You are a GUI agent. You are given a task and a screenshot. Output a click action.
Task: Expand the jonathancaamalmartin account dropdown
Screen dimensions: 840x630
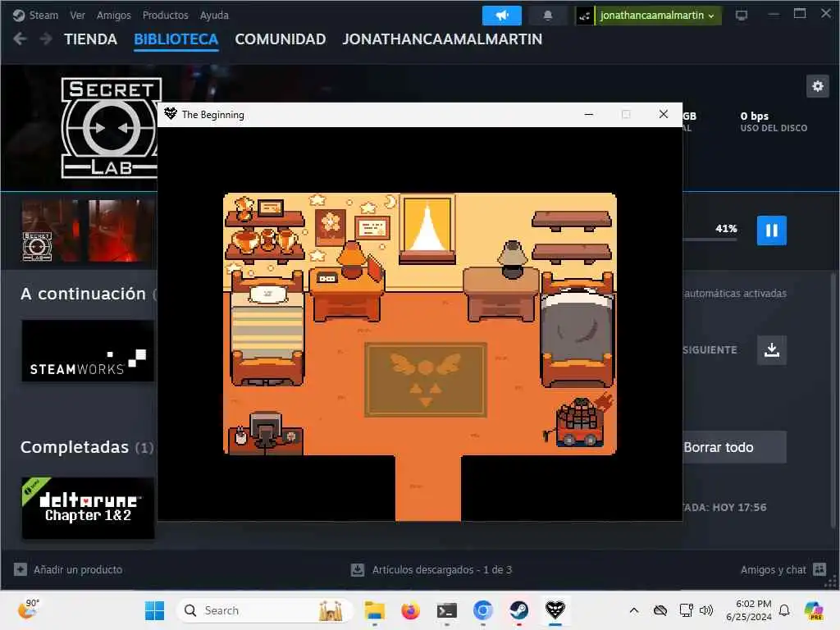tap(657, 15)
